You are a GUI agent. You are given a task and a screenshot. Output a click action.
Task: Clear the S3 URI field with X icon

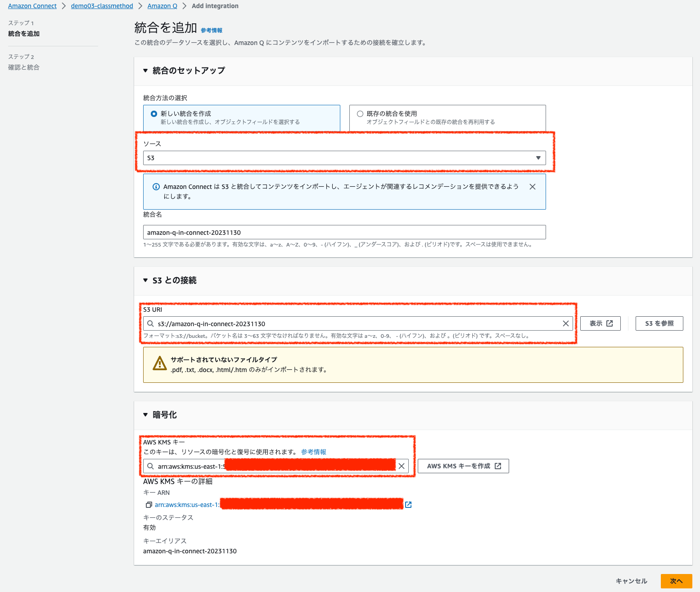(x=566, y=323)
